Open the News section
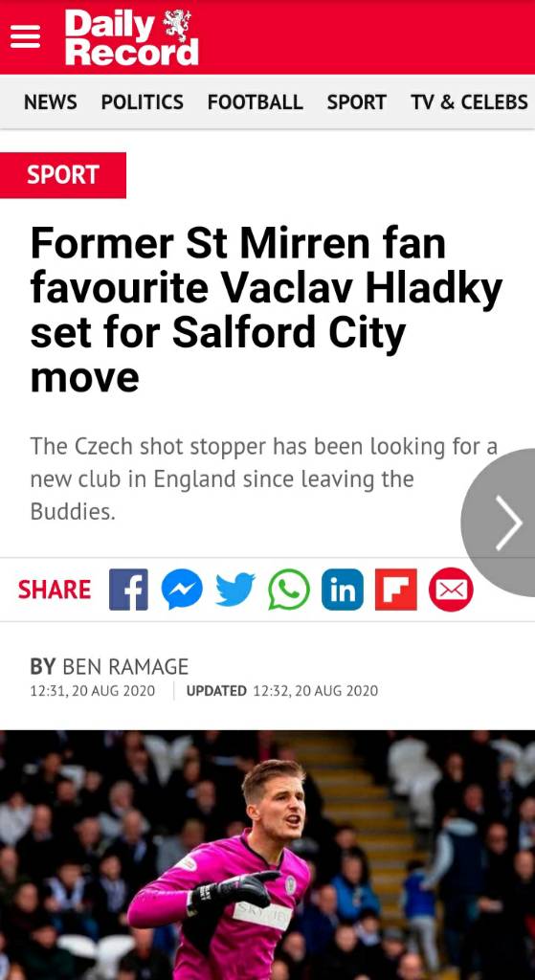 [51, 101]
